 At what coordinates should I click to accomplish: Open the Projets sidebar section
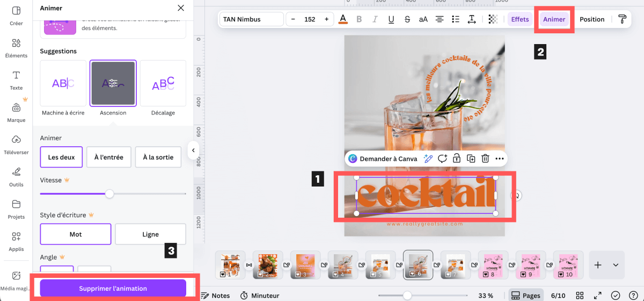16,209
